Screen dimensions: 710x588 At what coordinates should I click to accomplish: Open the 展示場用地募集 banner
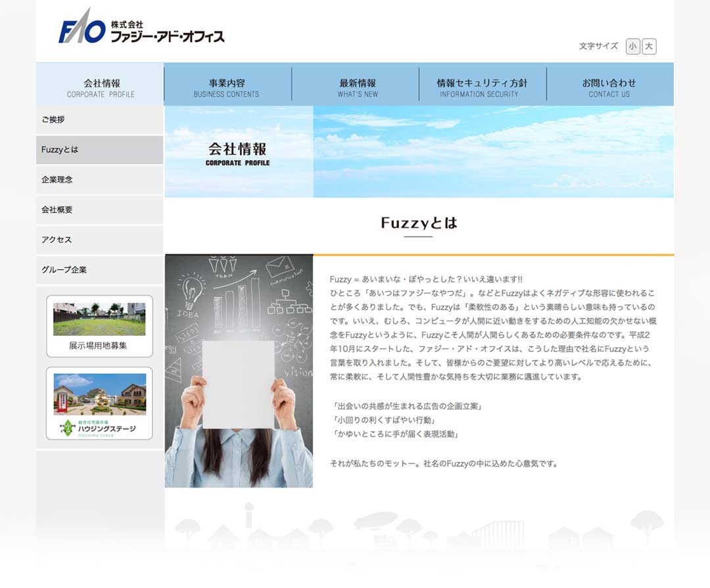tap(100, 327)
